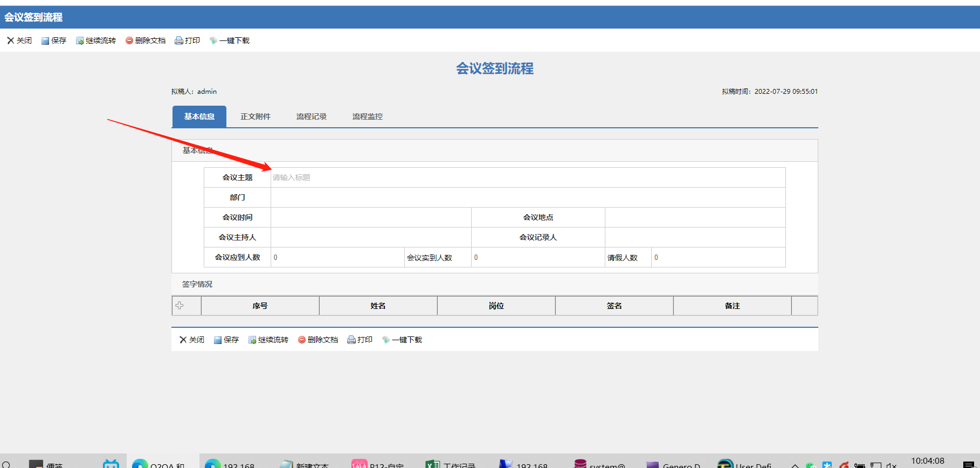Switch to the 基本信息 tab

click(x=199, y=116)
